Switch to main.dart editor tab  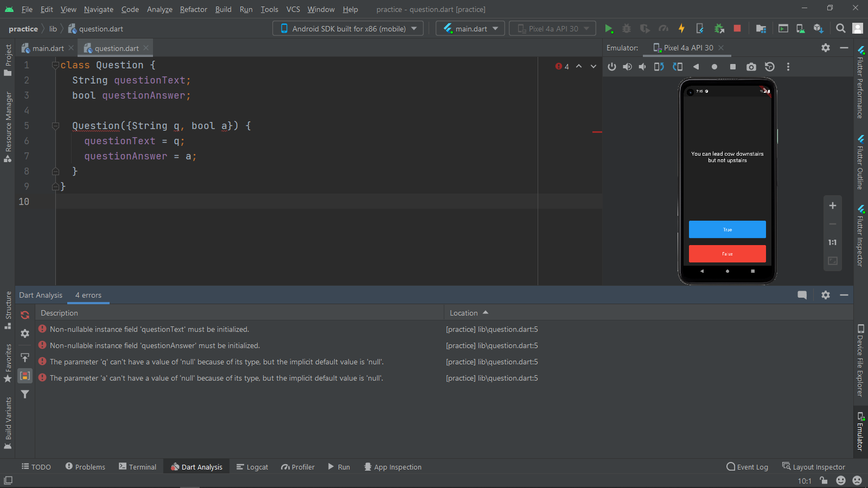click(x=48, y=48)
